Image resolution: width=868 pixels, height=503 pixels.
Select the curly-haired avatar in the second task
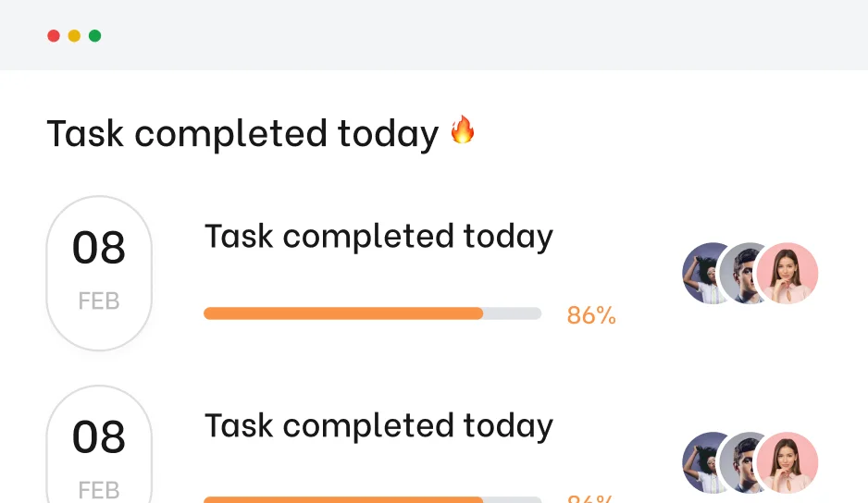click(701, 462)
